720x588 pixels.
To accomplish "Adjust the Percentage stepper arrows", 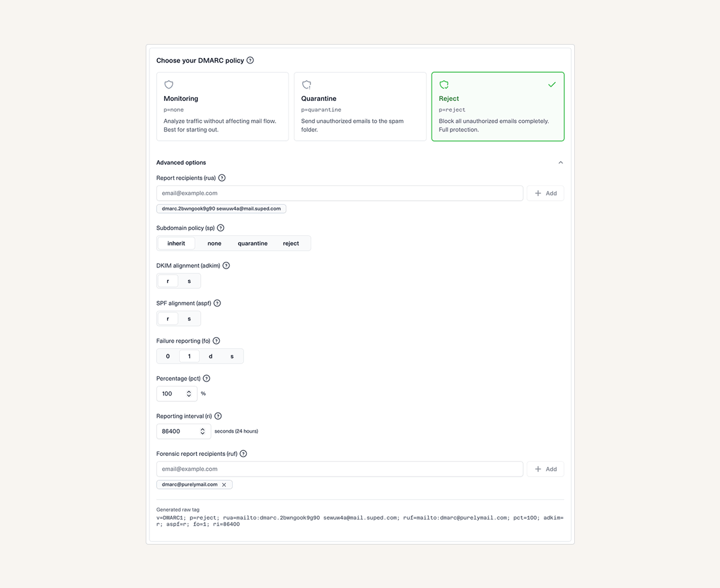I will pyautogui.click(x=189, y=394).
